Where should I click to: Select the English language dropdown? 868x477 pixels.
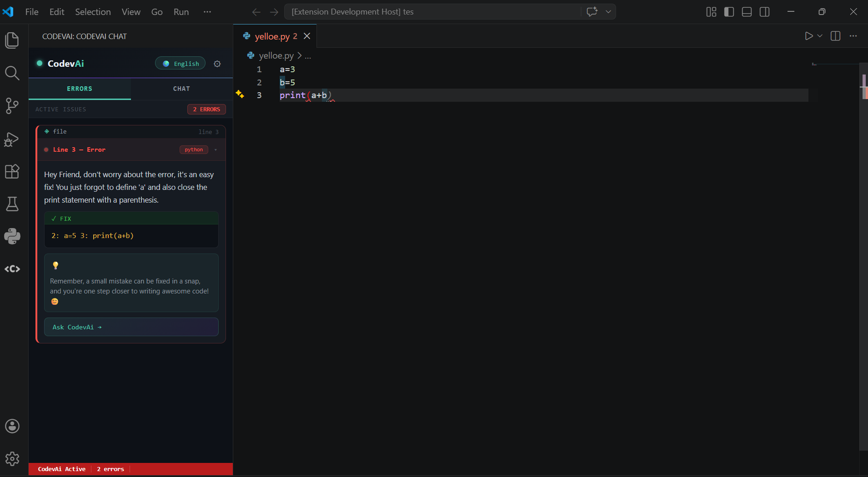(x=181, y=64)
